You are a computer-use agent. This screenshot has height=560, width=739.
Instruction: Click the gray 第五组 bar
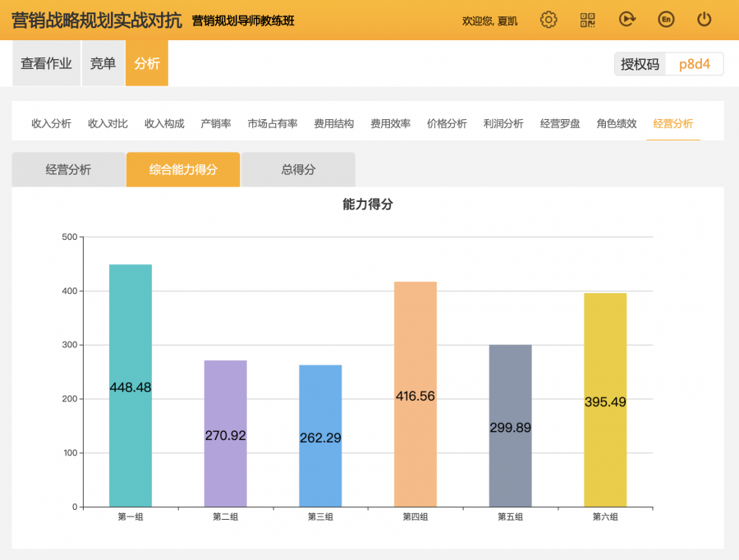511,425
